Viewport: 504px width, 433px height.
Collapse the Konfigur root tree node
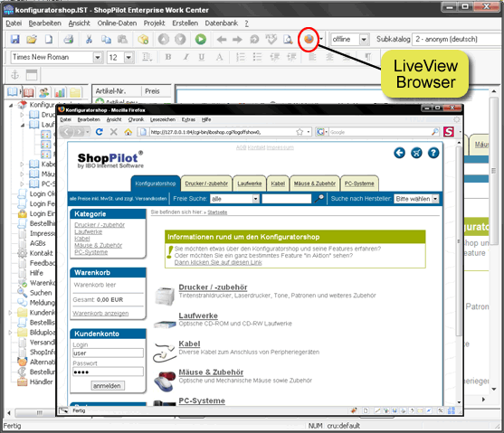pos(11,105)
